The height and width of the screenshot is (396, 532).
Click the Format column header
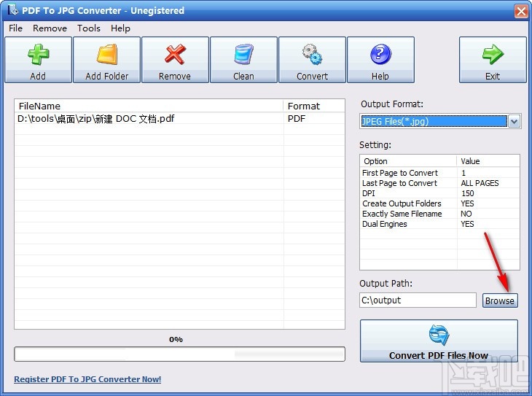(x=314, y=106)
